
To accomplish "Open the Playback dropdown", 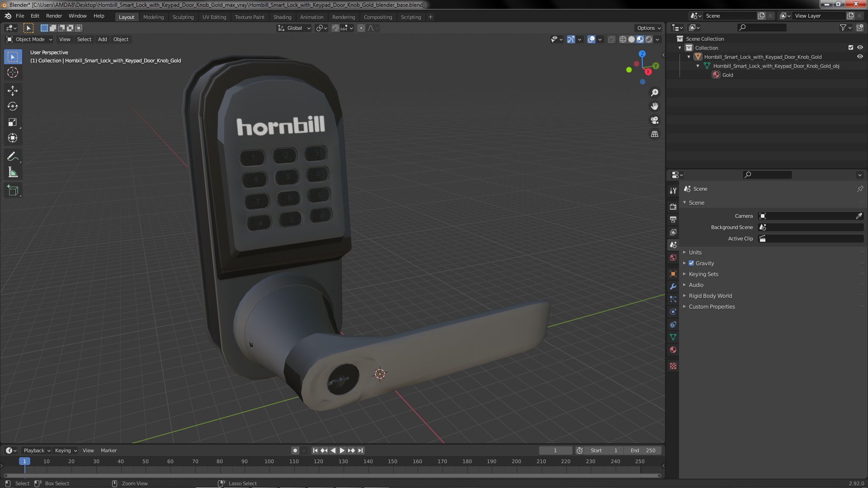I will pyautogui.click(x=36, y=450).
